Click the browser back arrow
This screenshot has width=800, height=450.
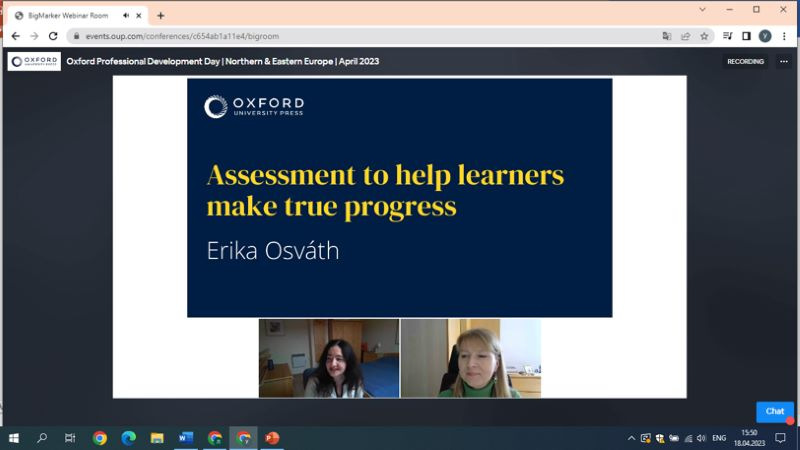click(15, 36)
